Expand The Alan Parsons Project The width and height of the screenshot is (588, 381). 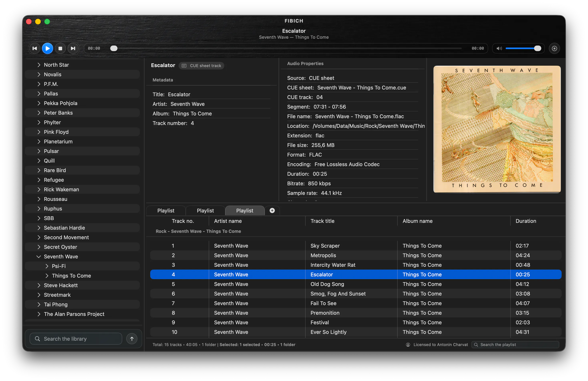(x=39, y=314)
